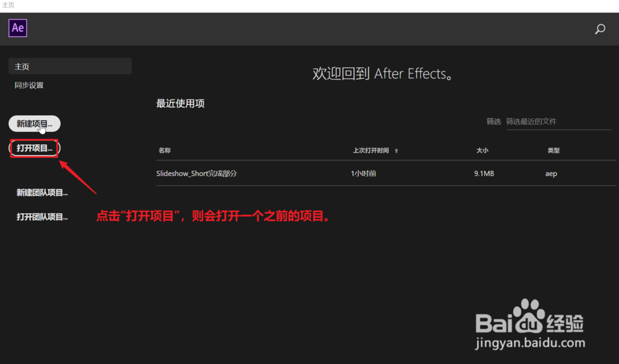Screen dimensions: 619x364
Task: Focus the 筛选最近的文件 filter field
Action: [558, 121]
